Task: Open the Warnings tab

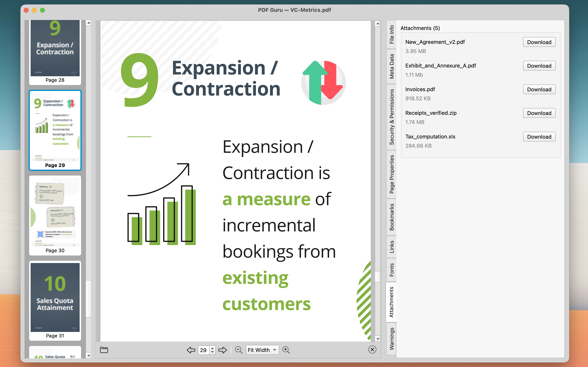Action: point(391,338)
